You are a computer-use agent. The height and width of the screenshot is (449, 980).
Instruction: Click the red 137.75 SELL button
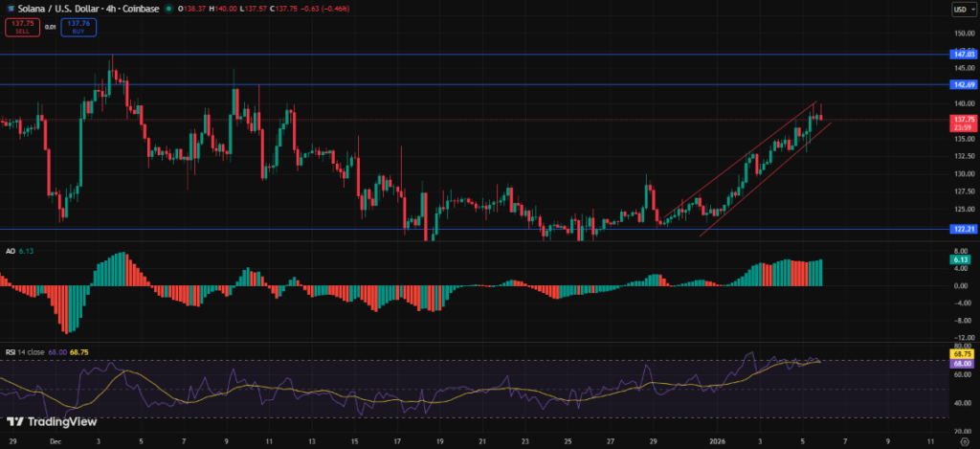coord(23,27)
